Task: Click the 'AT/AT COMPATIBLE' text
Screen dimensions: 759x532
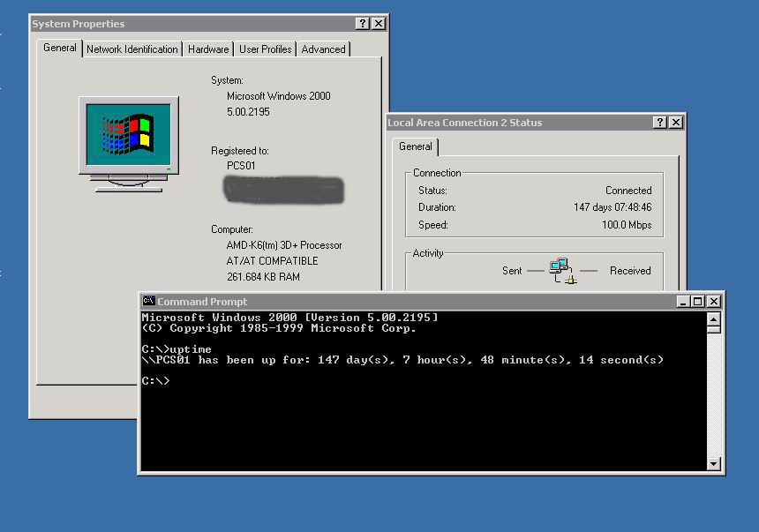Action: pos(272,261)
